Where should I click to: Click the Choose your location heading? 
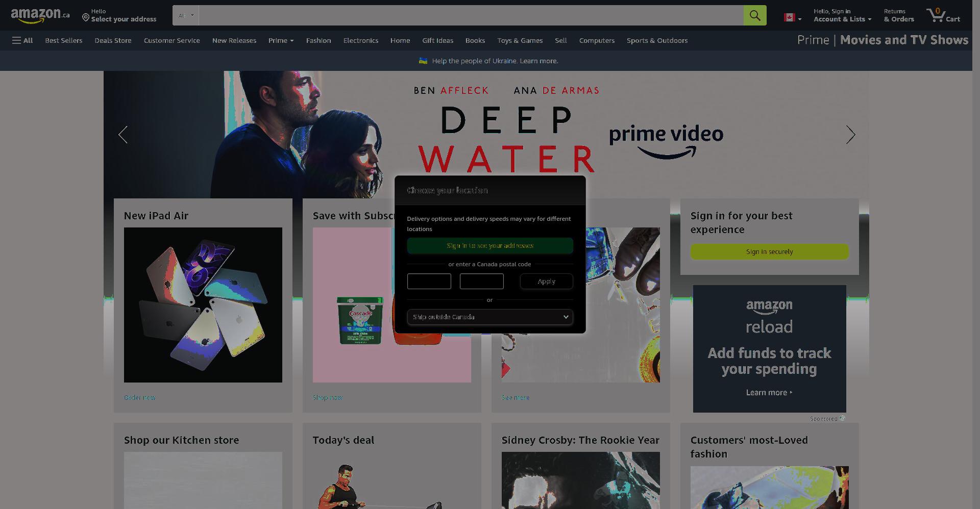pos(447,190)
